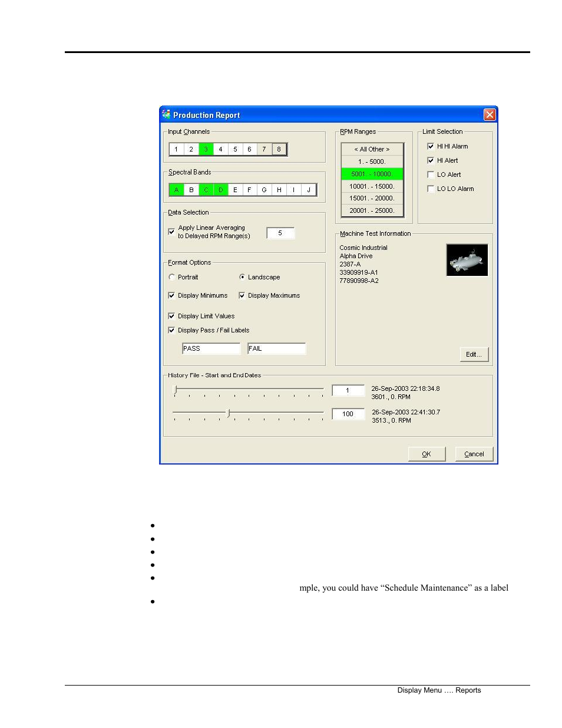Click the PASS label text field
The height and width of the screenshot is (728, 562).
(x=211, y=348)
